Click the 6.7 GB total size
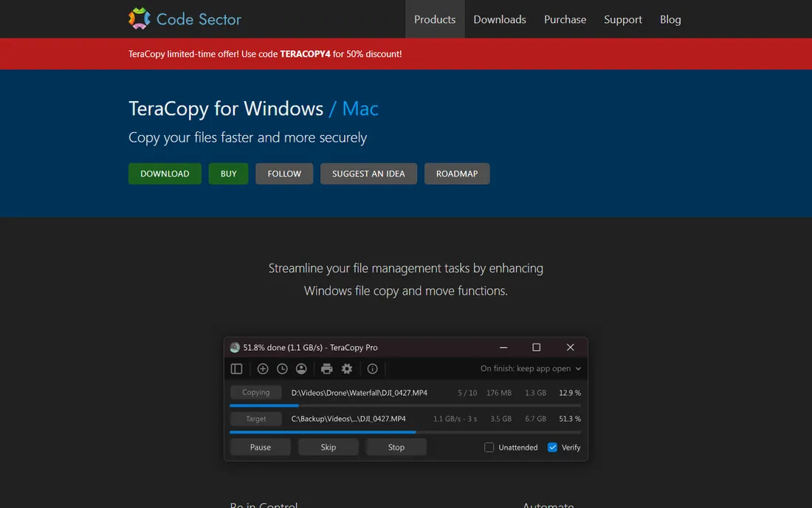The width and height of the screenshot is (812, 508). click(535, 419)
